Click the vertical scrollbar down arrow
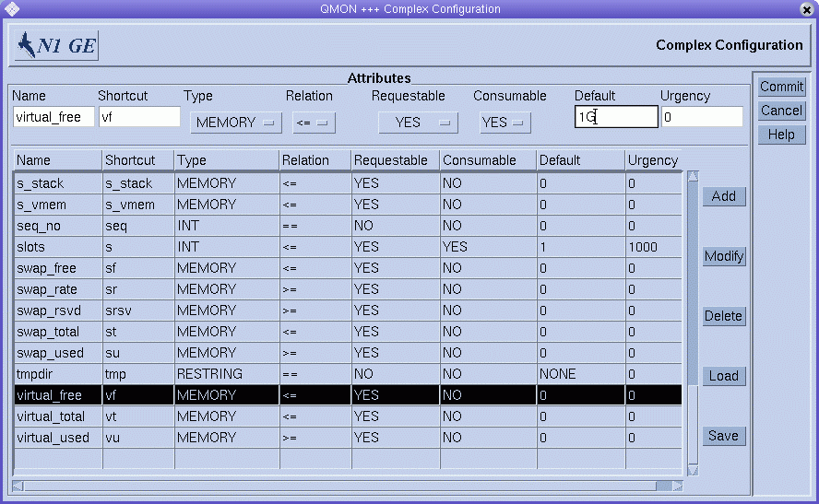The height and width of the screenshot is (504, 819). 694,470
